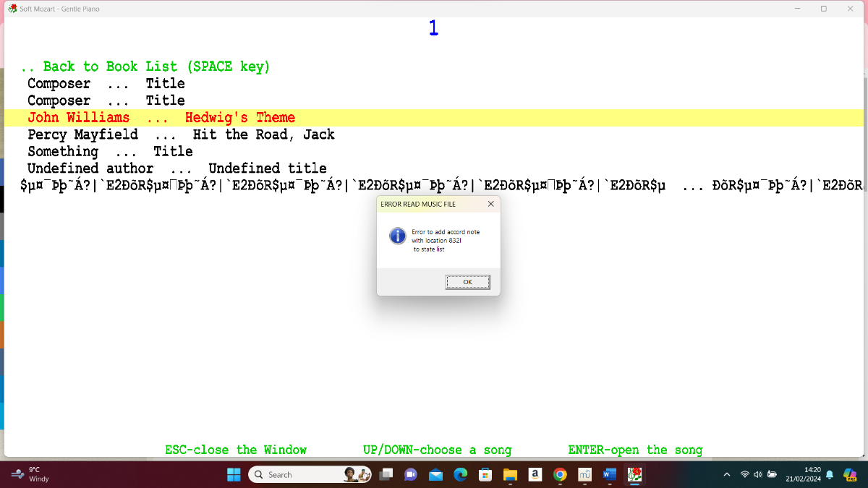Screen dimensions: 868x488
Task: Click UP/DOWN-choose a song hint
Action: pyautogui.click(x=437, y=450)
